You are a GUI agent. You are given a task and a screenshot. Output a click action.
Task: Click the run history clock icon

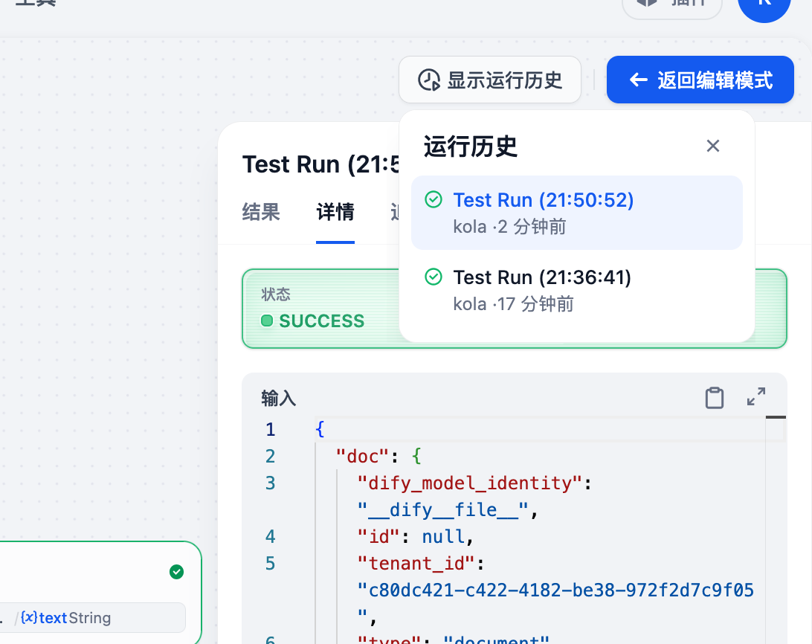429,80
